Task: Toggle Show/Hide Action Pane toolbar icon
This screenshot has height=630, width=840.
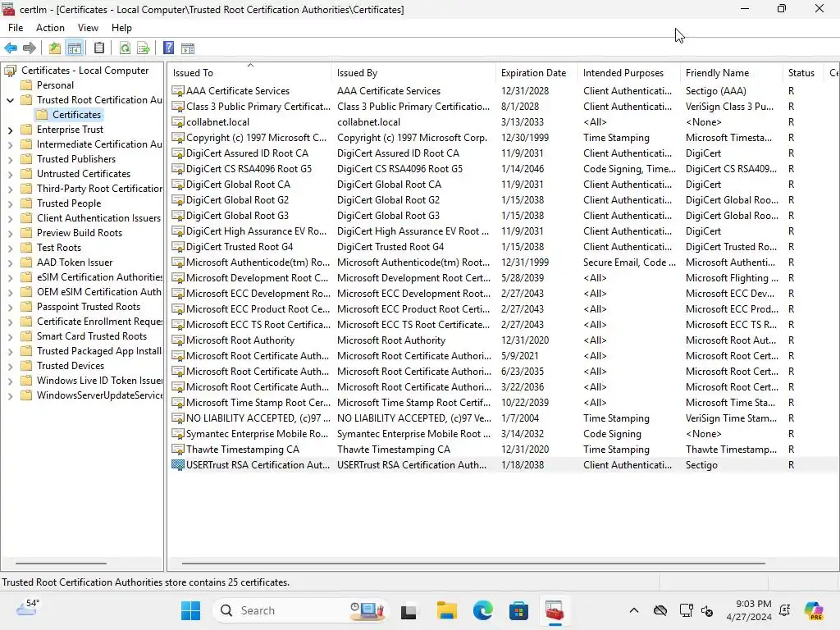Action: tap(188, 48)
